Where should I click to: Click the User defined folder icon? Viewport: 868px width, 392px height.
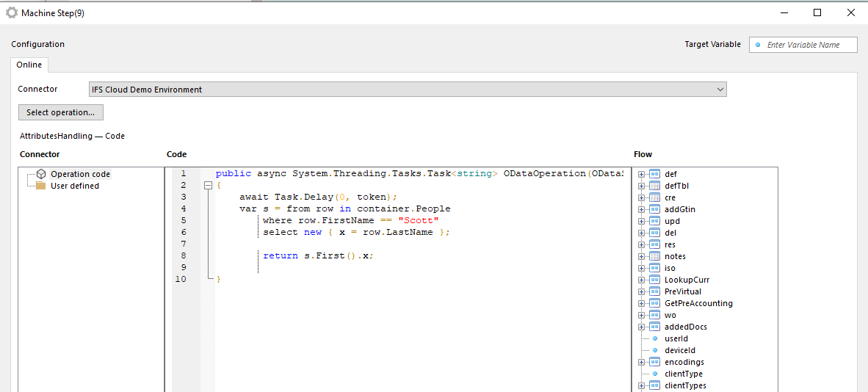[x=41, y=186]
